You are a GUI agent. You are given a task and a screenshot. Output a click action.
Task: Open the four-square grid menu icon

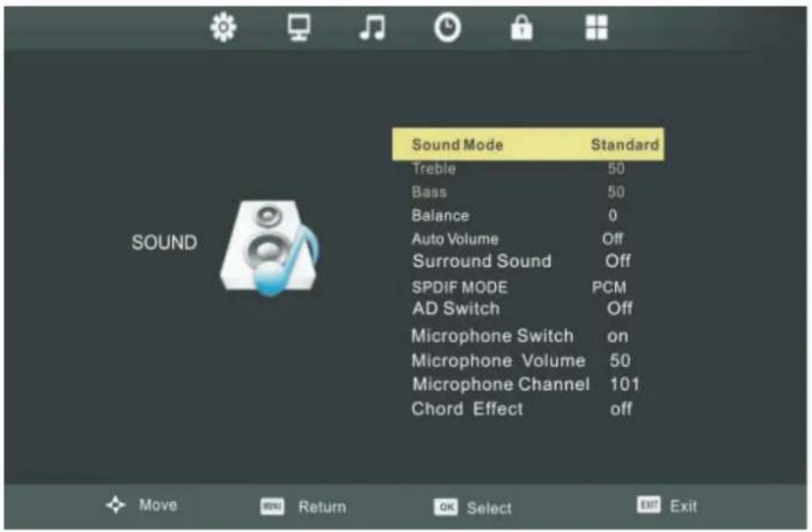coord(596,27)
